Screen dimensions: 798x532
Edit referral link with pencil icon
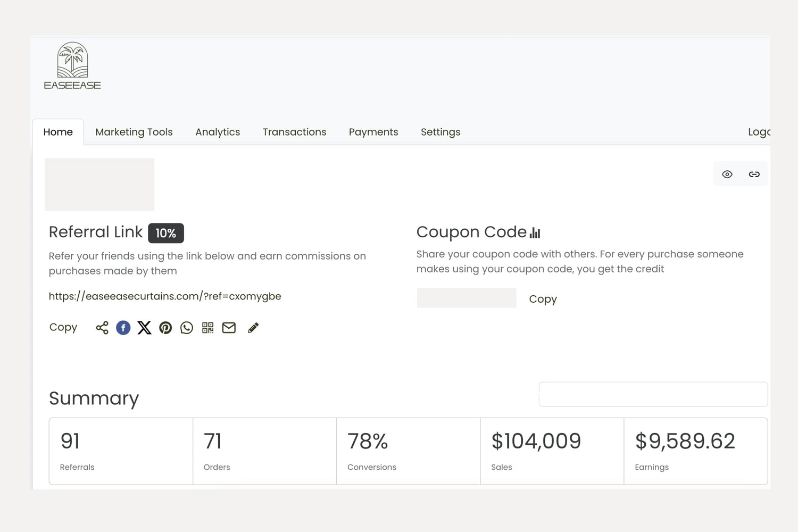pos(253,328)
